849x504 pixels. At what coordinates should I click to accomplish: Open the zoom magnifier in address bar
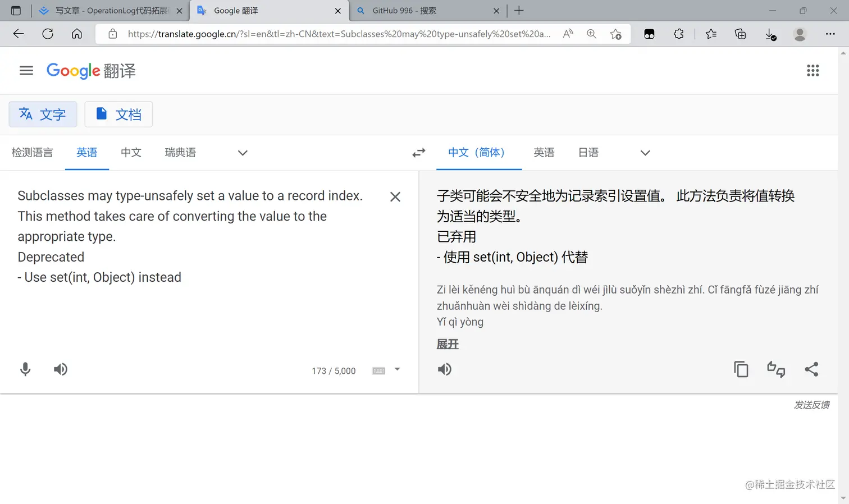[x=591, y=34]
